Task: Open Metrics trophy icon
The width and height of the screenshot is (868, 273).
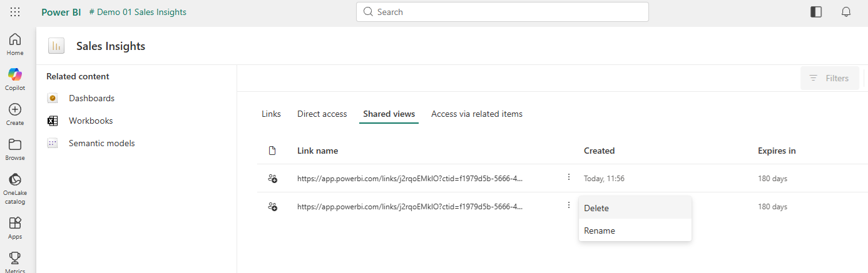Action: click(x=15, y=261)
